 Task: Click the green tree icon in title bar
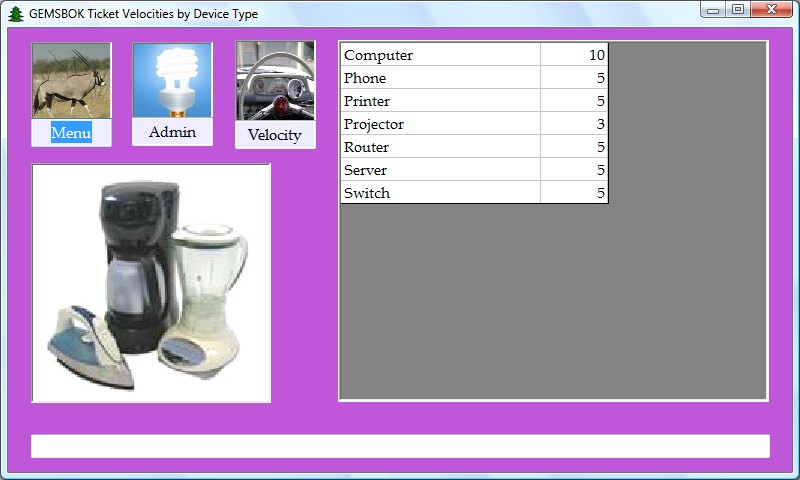click(15, 14)
